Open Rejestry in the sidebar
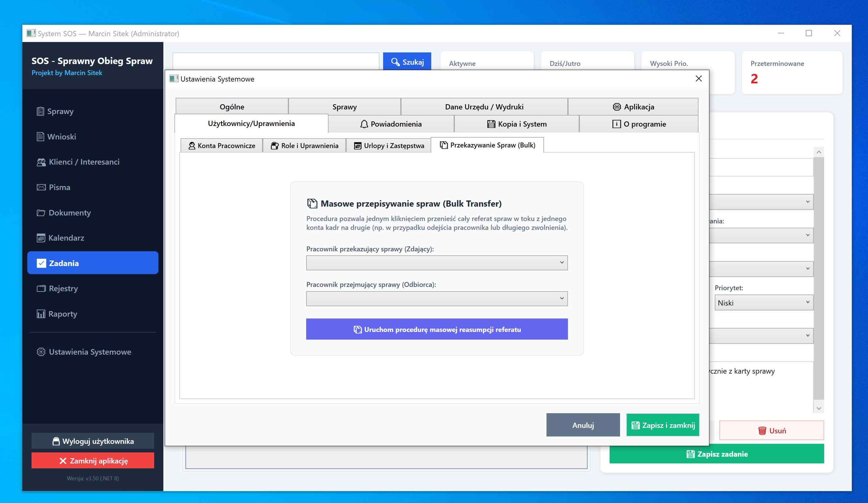 [x=93, y=288]
